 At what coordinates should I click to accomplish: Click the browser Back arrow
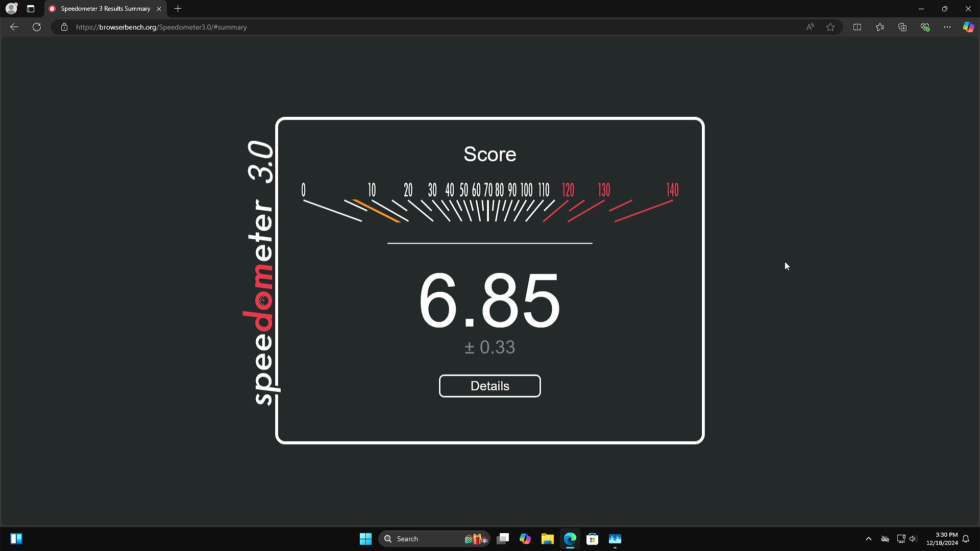point(14,27)
